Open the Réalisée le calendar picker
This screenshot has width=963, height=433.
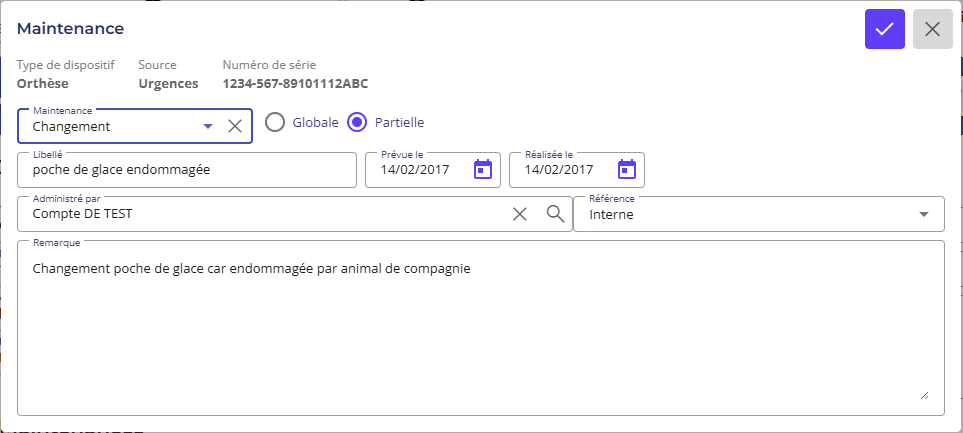click(627, 169)
